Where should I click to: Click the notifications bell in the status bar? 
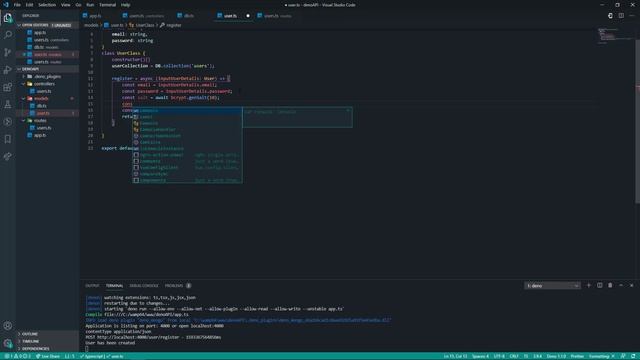pyautogui.click(x=633, y=356)
